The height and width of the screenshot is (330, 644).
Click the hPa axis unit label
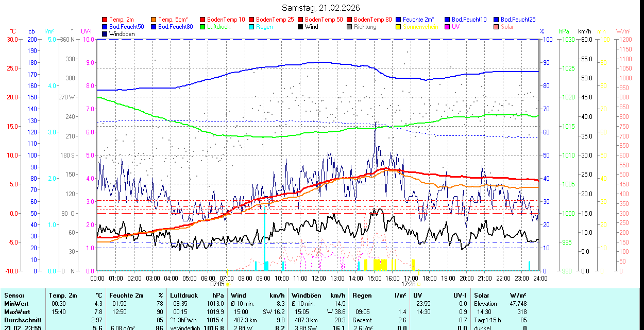[x=564, y=31]
